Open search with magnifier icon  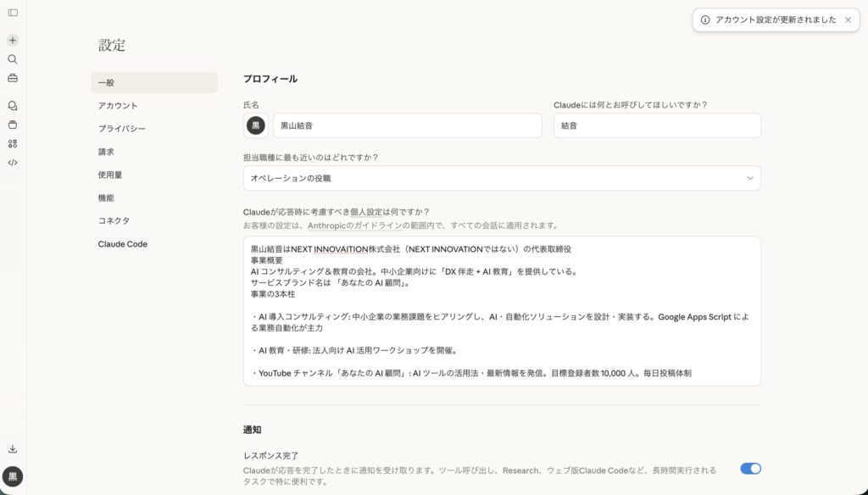(13, 59)
